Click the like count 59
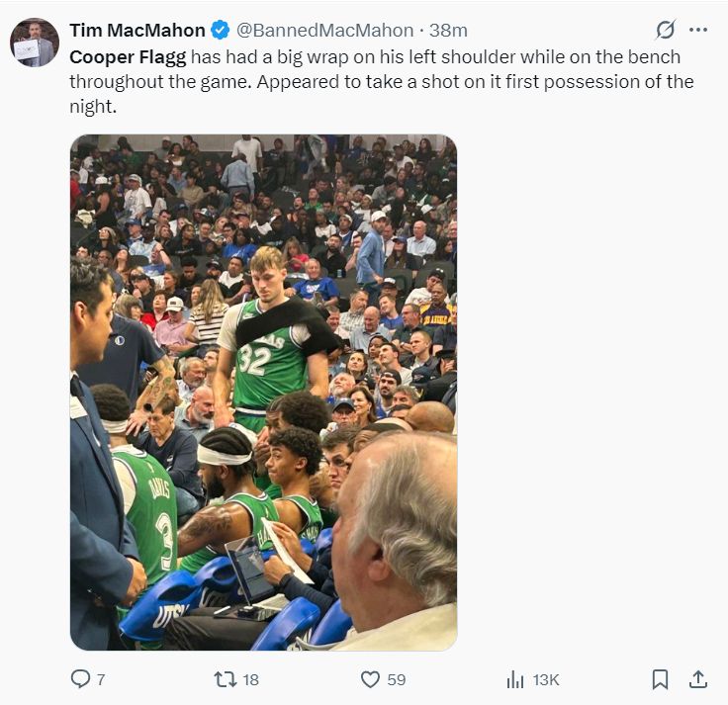This screenshot has width=728, height=705. tap(397, 680)
